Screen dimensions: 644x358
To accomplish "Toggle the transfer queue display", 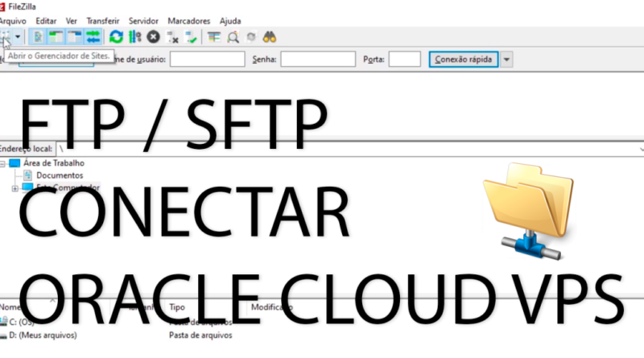I will point(93,37).
